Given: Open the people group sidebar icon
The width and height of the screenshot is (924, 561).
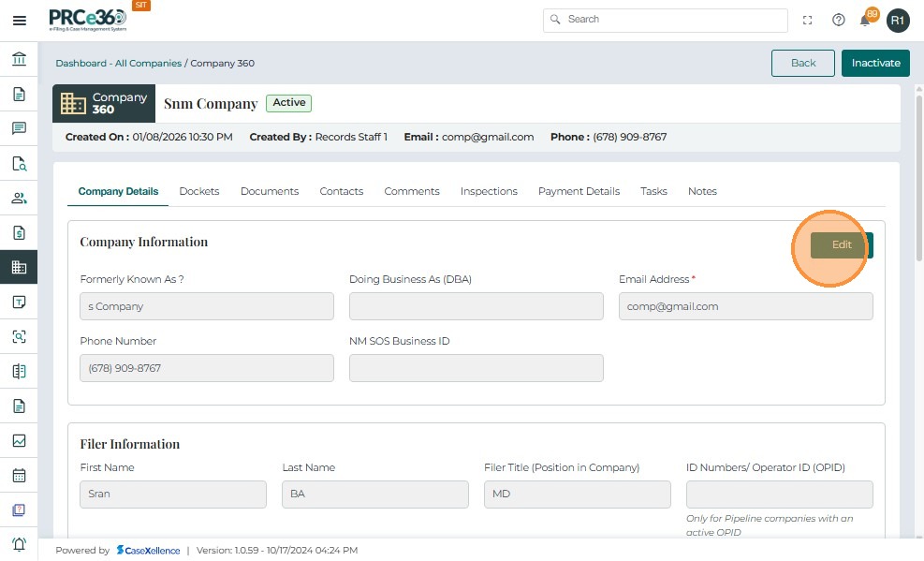Looking at the screenshot, I should (19, 198).
